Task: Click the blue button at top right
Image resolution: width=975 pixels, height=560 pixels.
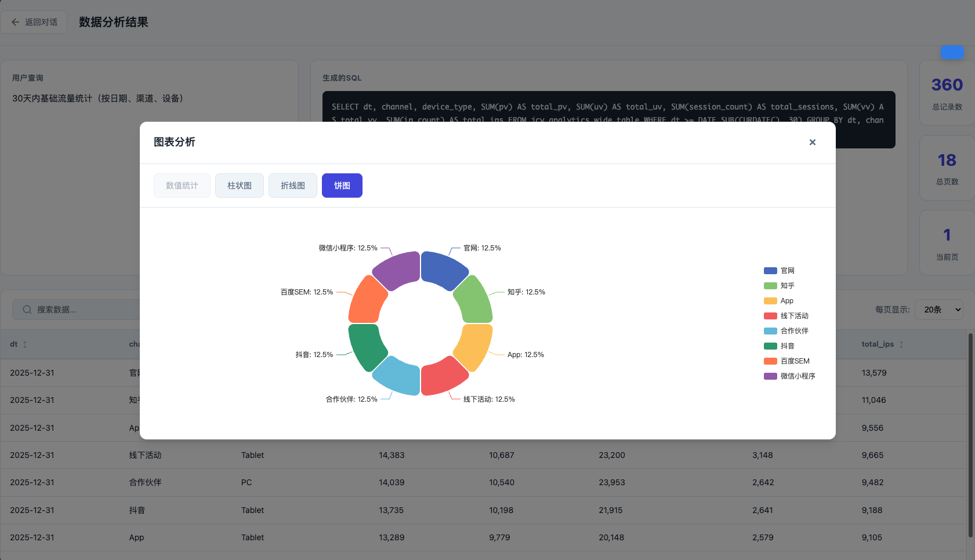Action: [x=952, y=52]
